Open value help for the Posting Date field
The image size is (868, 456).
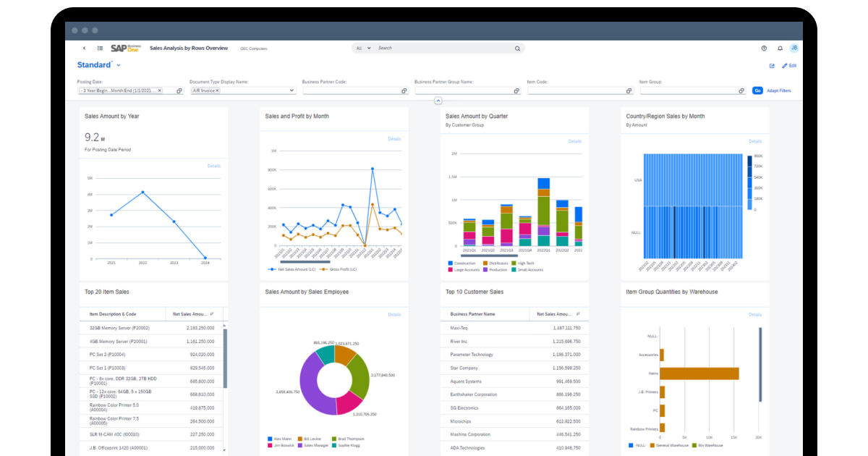(x=180, y=90)
